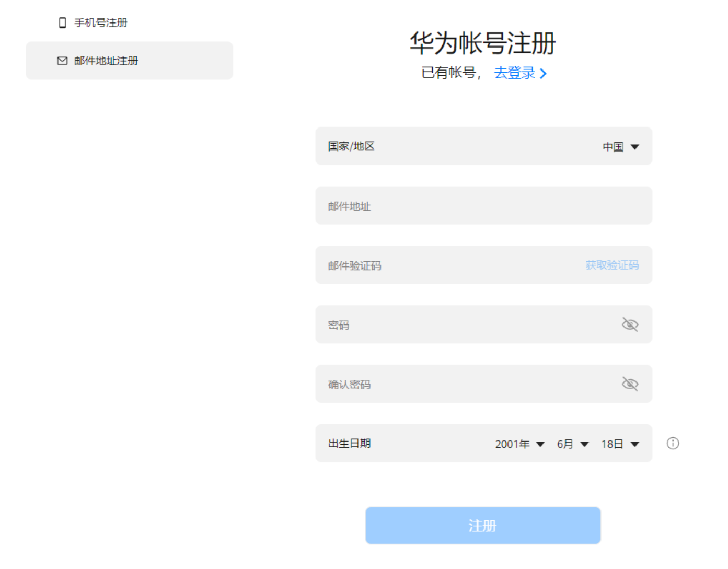Focus the 邮件地址 email address field
This screenshot has width=728, height=569.
pos(483,206)
